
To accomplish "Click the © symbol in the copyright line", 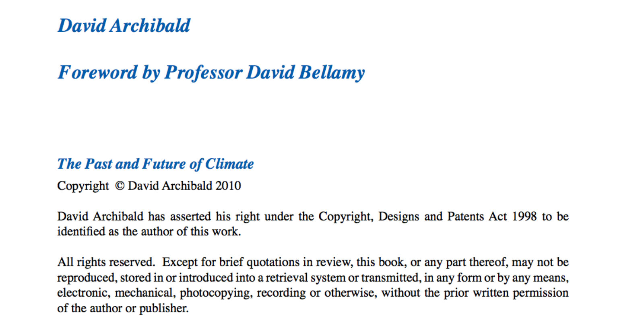I will [120, 186].
